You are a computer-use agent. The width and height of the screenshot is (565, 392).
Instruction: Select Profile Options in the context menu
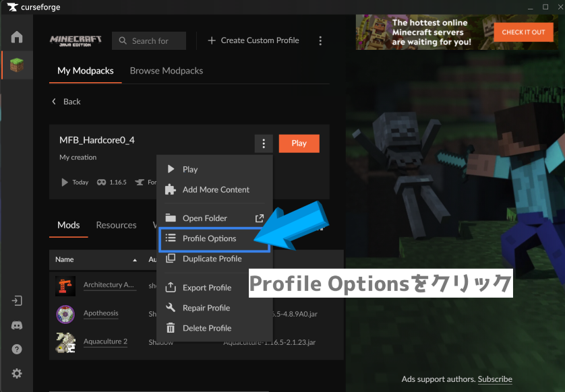[215, 238]
